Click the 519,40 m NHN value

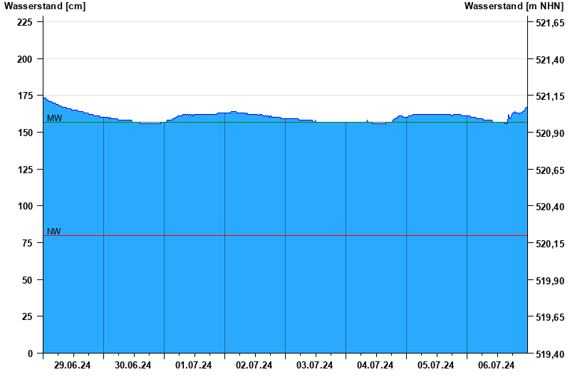click(550, 354)
